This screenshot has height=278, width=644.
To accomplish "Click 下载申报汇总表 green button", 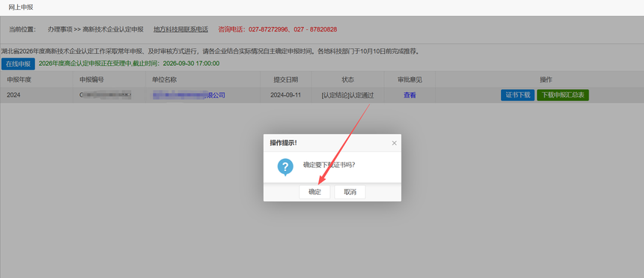I will (x=562, y=95).
